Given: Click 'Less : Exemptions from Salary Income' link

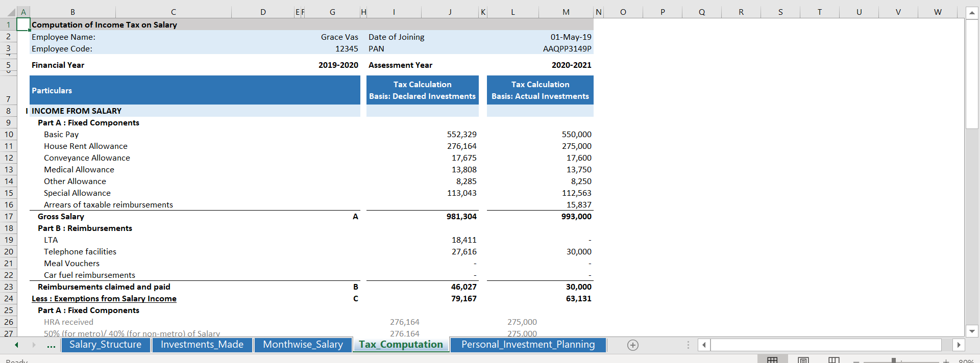Looking at the screenshot, I should (104, 299).
